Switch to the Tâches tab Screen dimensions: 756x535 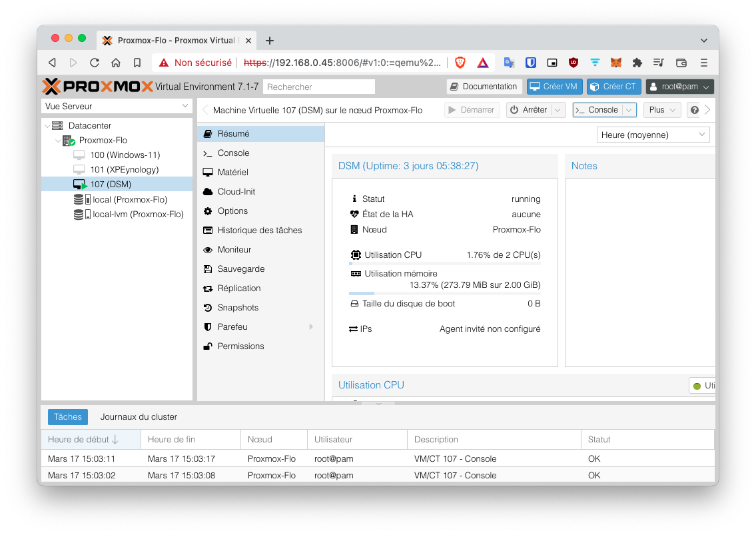[67, 417]
